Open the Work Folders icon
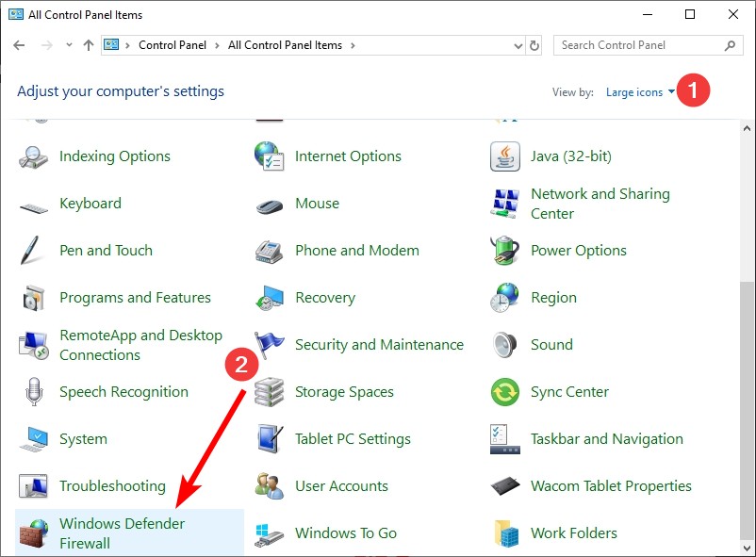The width and height of the screenshot is (756, 557). [506, 533]
